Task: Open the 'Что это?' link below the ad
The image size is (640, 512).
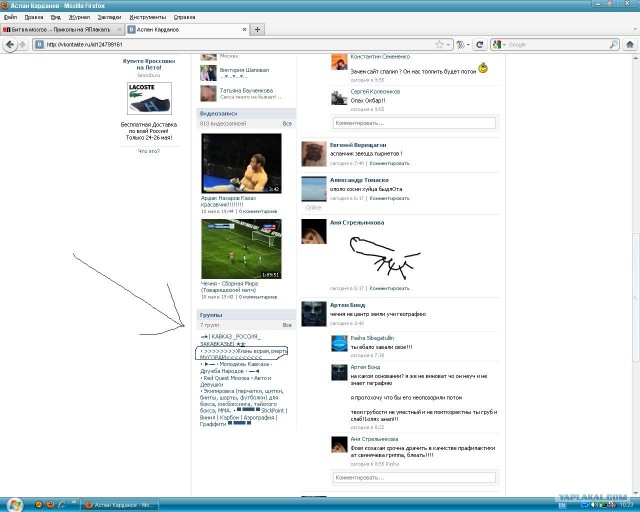Action: click(x=147, y=151)
